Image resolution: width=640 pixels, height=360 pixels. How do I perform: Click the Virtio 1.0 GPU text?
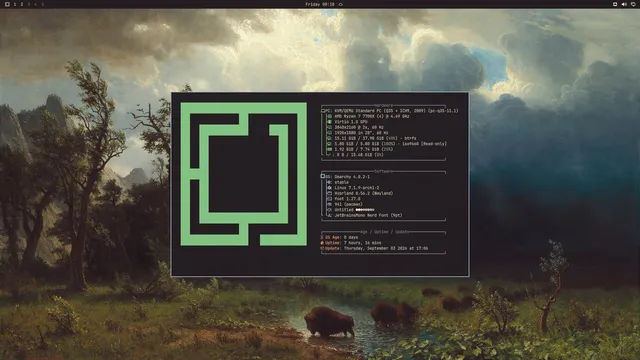tap(351, 122)
